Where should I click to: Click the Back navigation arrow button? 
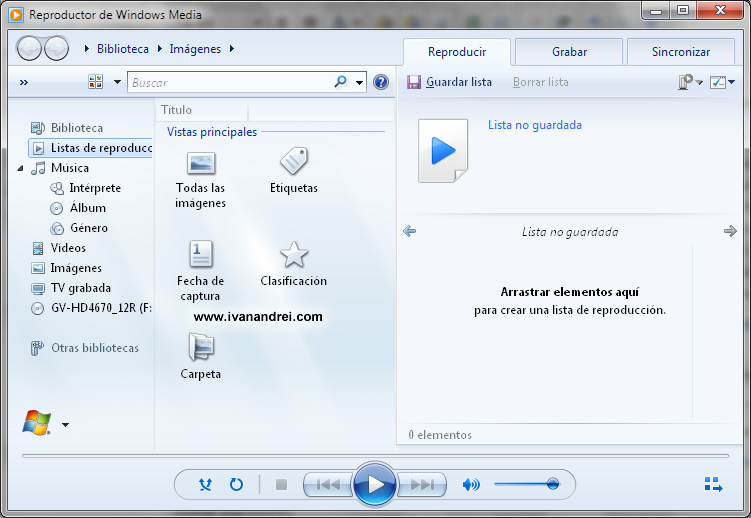30,48
